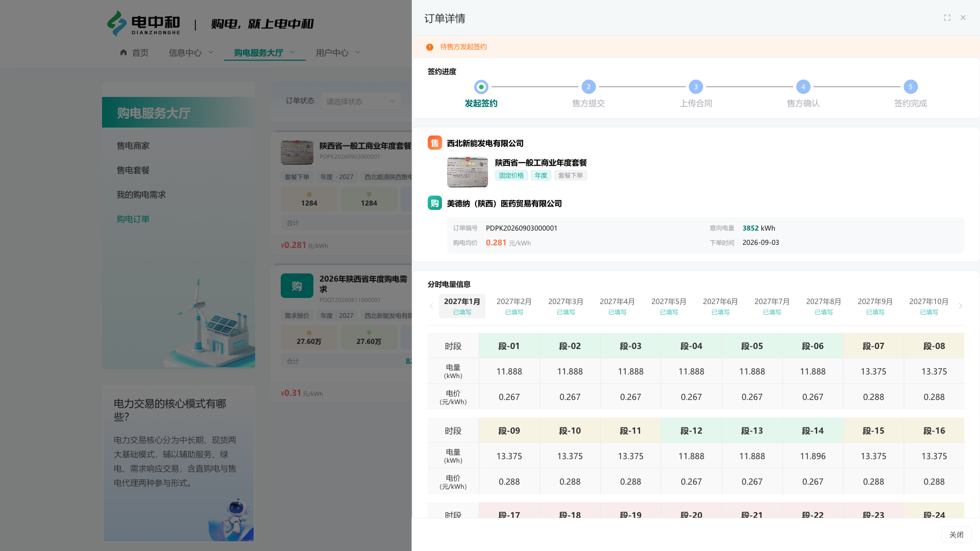Viewport: 980px width, 551px height.
Task: Click the orange 售 seller badge icon
Action: pos(435,143)
